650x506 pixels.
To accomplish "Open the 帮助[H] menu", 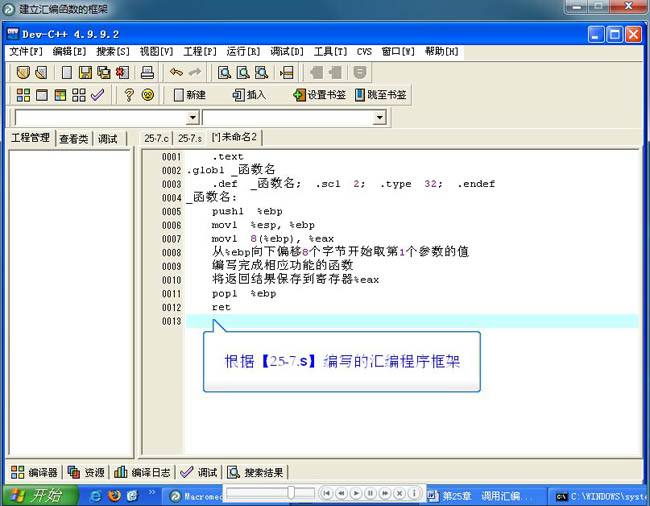I will (x=441, y=51).
